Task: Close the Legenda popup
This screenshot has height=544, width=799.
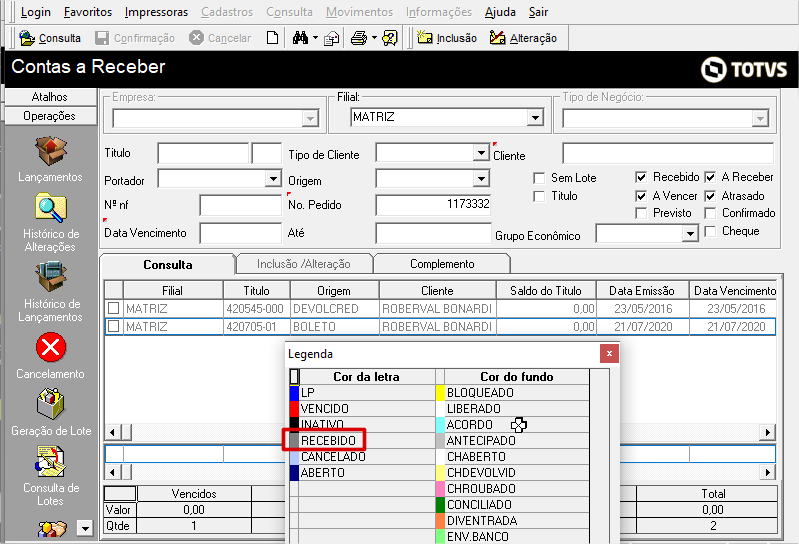Action: [609, 353]
